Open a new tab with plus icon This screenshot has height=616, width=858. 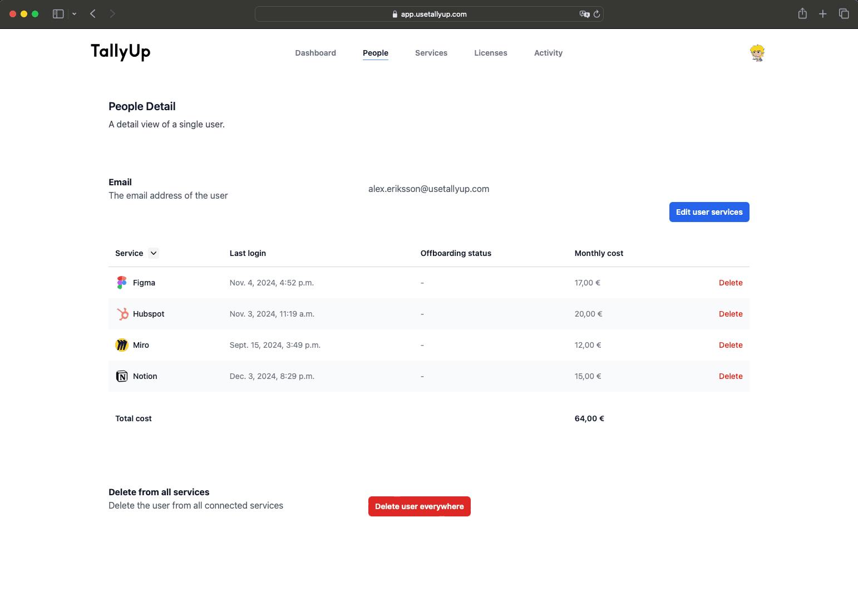pos(822,14)
